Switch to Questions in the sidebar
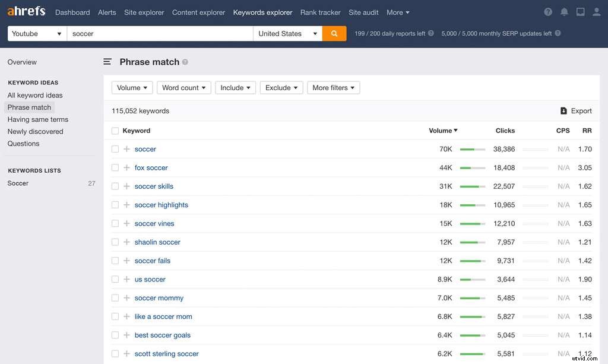608x364 pixels. (23, 143)
